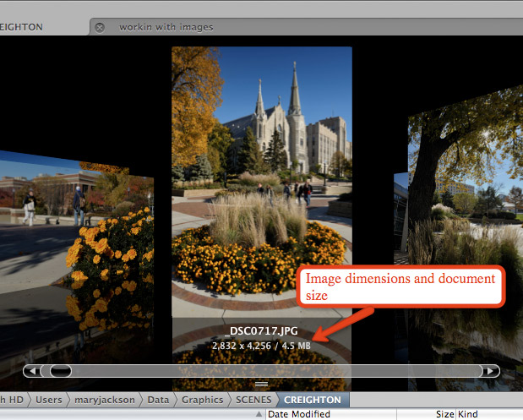The height and width of the screenshot is (420, 523).
Task: Click the cover flow scroll right arrow
Action: click(490, 371)
